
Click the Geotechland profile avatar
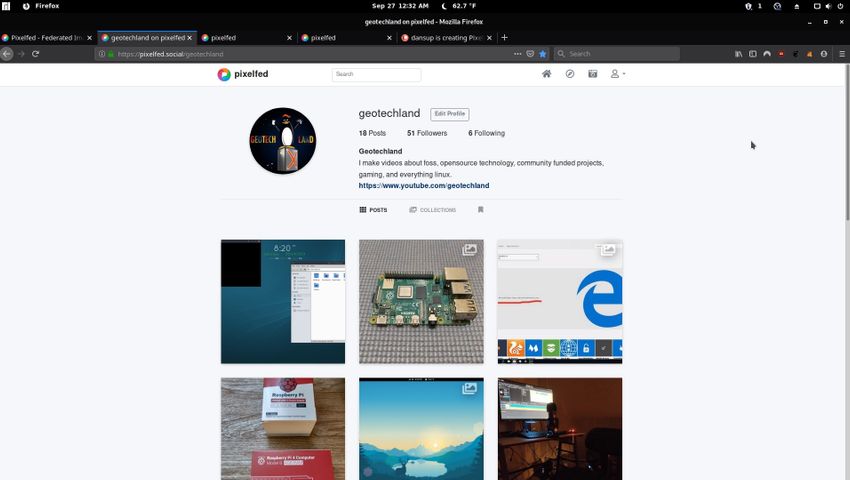(282, 140)
